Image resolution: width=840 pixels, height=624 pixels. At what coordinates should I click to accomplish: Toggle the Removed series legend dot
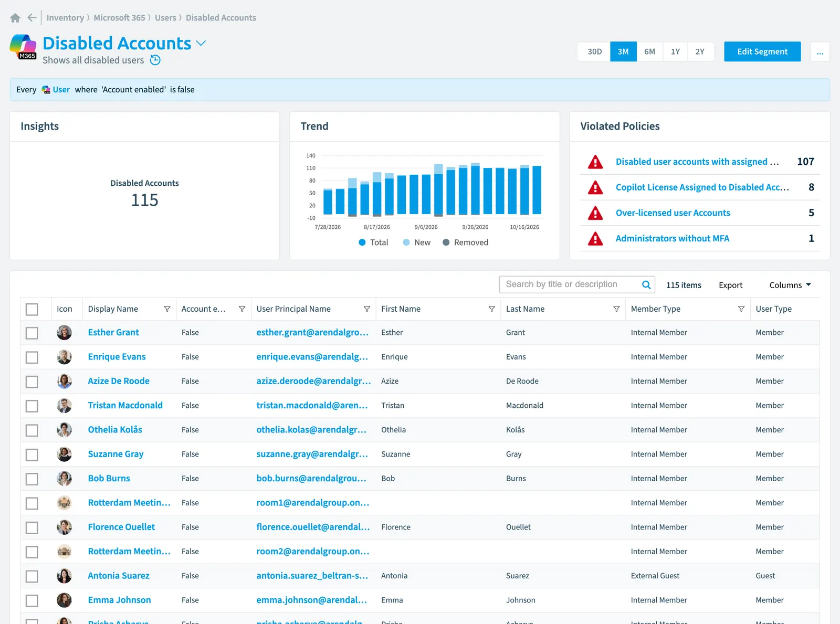pyautogui.click(x=446, y=242)
